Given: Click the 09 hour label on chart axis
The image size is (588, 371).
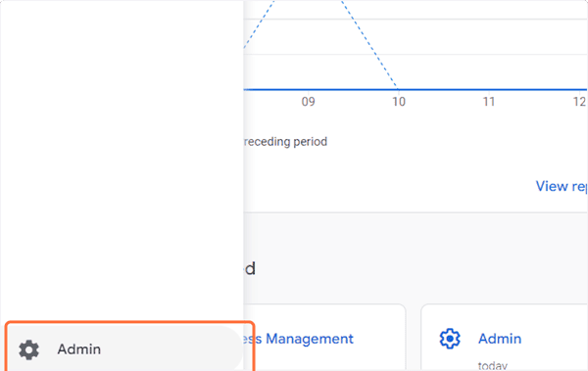Looking at the screenshot, I should click(x=309, y=102).
